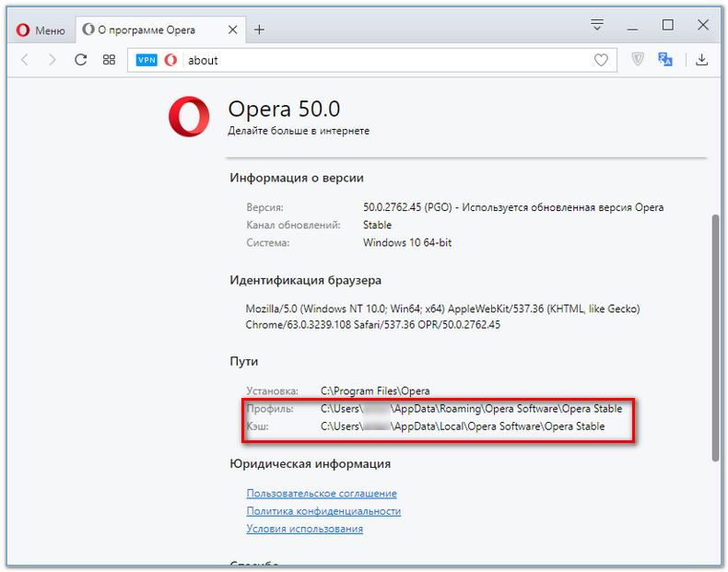Close the 'О программе Opera' tab
Screen dimensions: 728x572
pyautogui.click(x=232, y=29)
